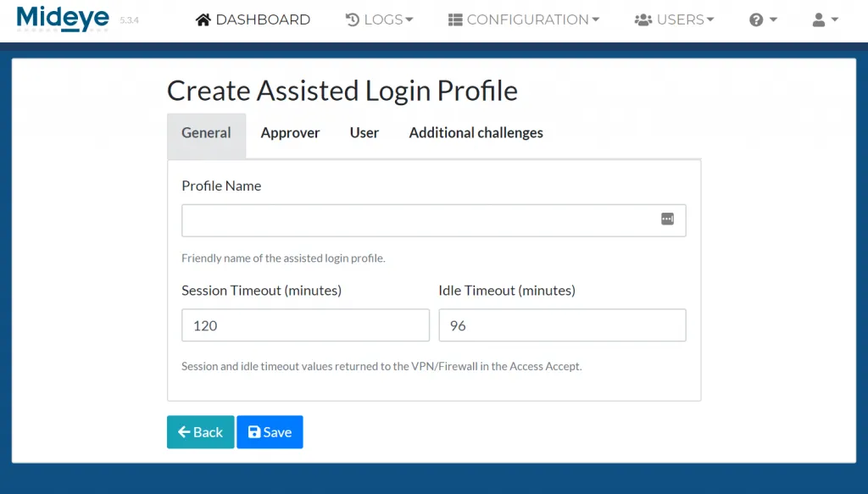Click the Back button
Image resolution: width=868 pixels, height=494 pixels.
pos(200,431)
